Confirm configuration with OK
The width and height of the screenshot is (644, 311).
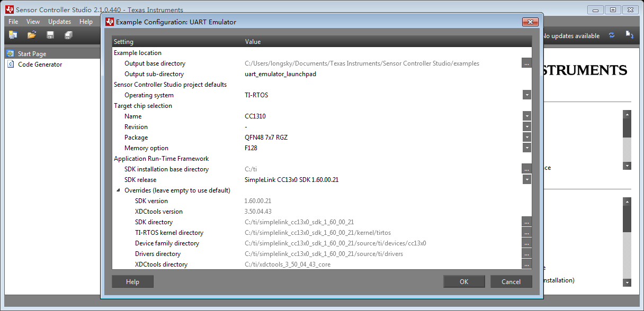tap(464, 281)
